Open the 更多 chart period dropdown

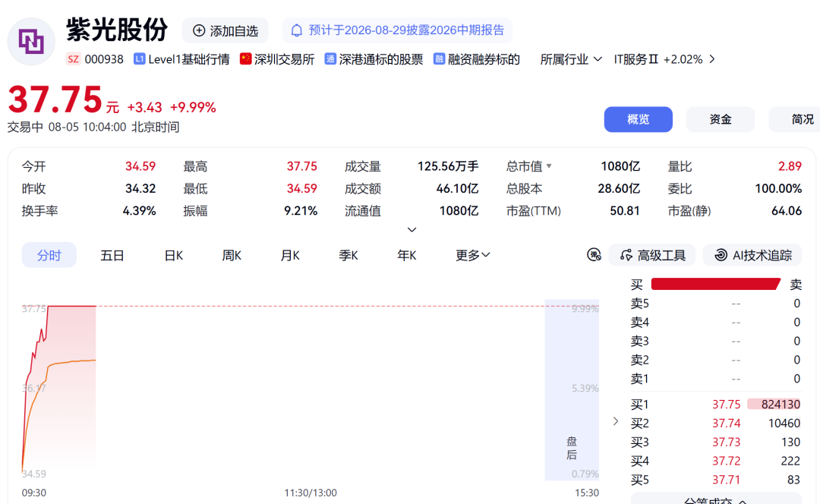click(x=473, y=255)
